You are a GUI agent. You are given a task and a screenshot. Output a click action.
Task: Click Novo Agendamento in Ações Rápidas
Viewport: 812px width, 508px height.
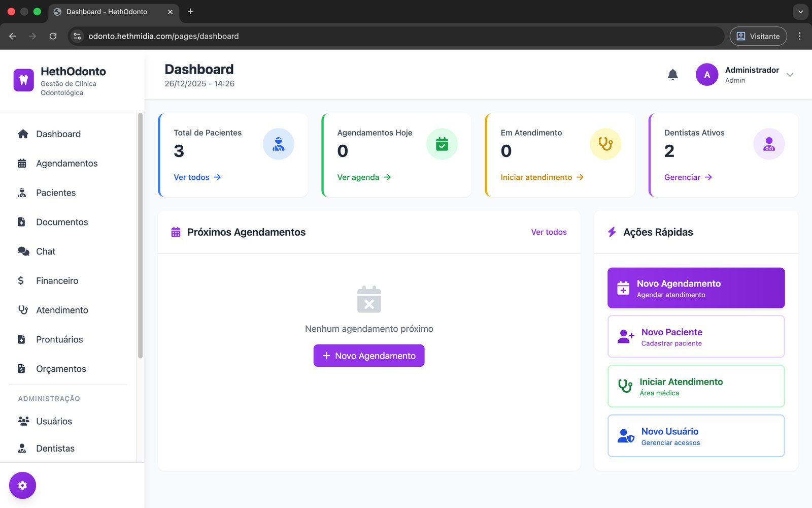click(x=695, y=288)
